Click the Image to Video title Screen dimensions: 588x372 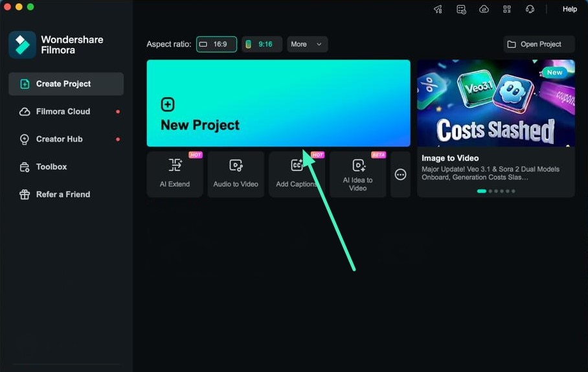[450, 158]
